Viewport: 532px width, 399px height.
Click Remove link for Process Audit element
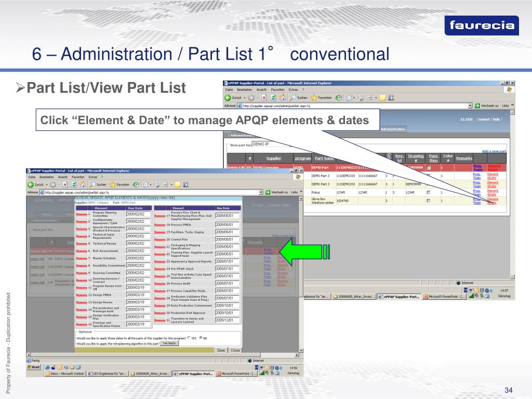(x=160, y=284)
